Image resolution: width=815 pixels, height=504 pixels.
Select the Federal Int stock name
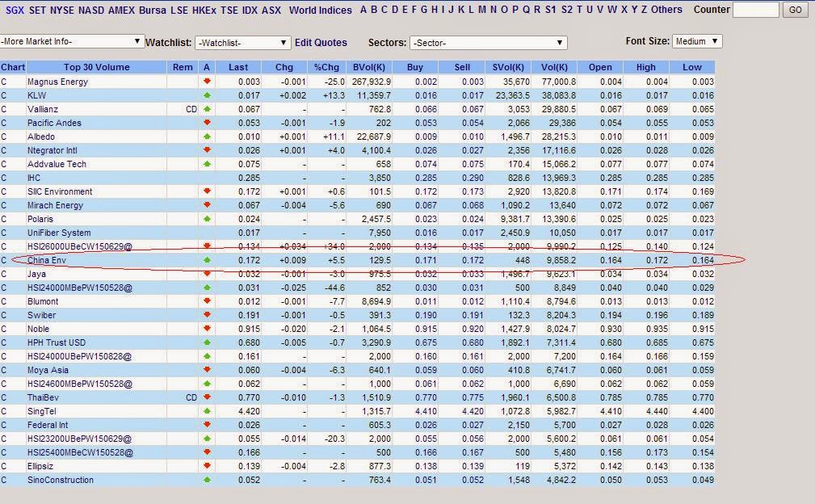click(48, 425)
